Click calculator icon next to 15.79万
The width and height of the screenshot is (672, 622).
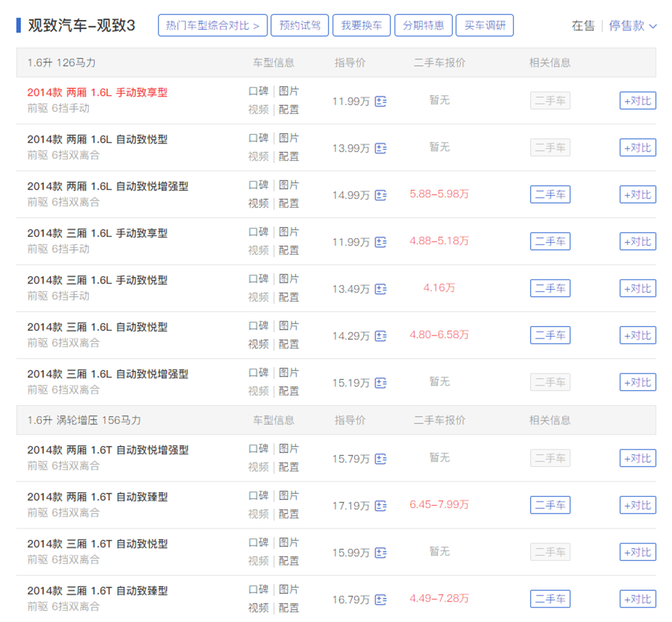pyautogui.click(x=381, y=459)
